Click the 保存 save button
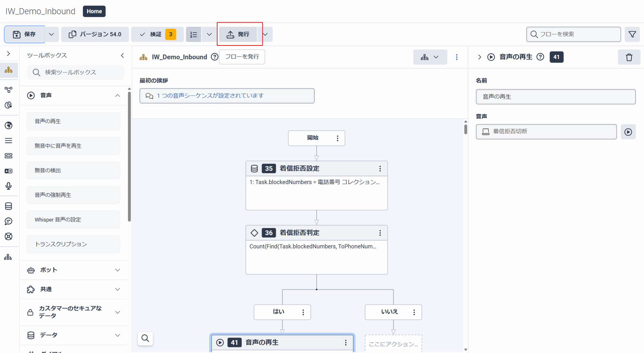The height and width of the screenshot is (353, 644). coord(24,34)
